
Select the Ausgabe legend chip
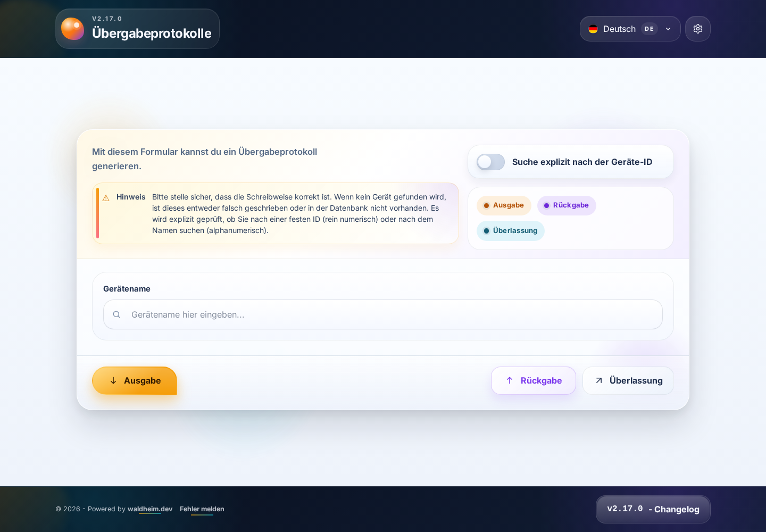[504, 205]
